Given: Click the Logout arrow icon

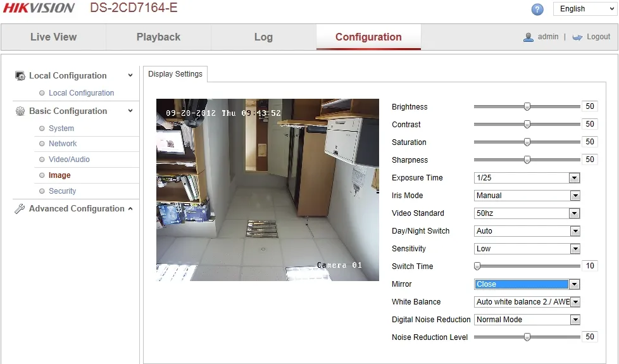Looking at the screenshot, I should (577, 37).
